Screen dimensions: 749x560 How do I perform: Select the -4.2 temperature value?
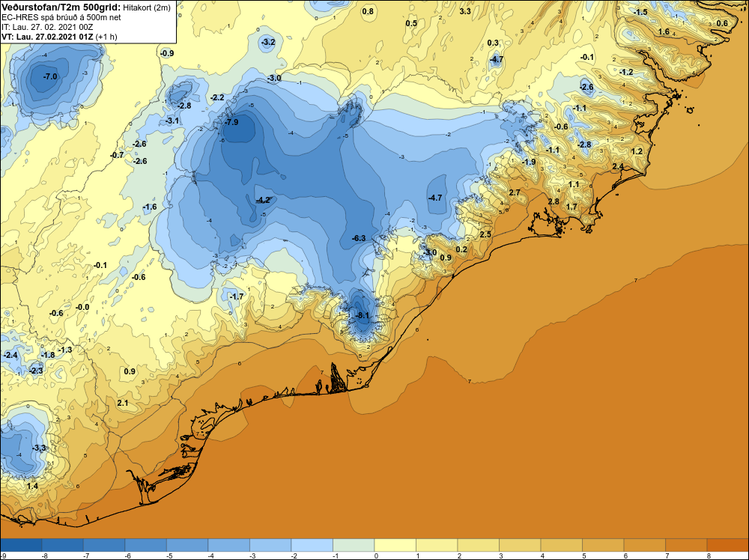[264, 200]
